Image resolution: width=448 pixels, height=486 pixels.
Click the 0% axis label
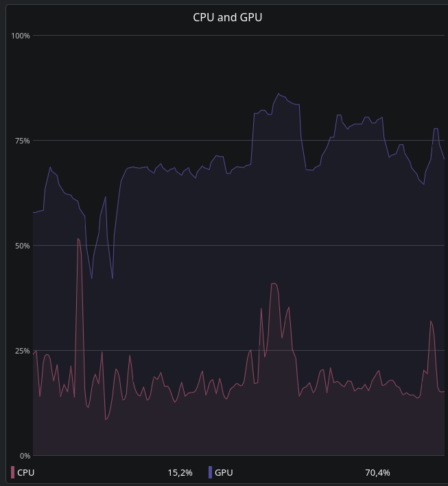pos(25,456)
